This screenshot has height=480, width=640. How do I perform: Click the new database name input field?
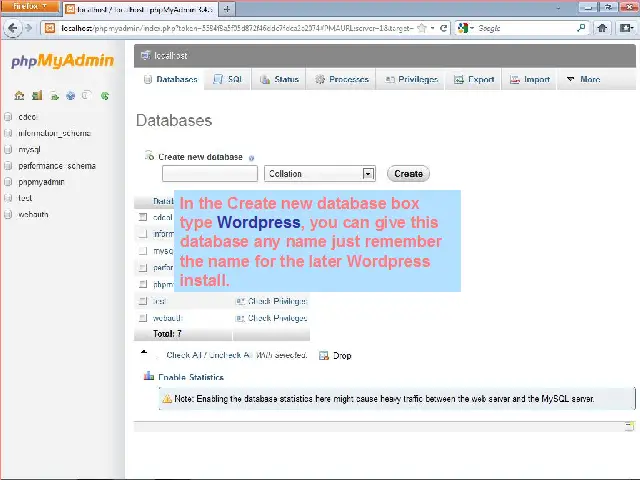[210, 173]
